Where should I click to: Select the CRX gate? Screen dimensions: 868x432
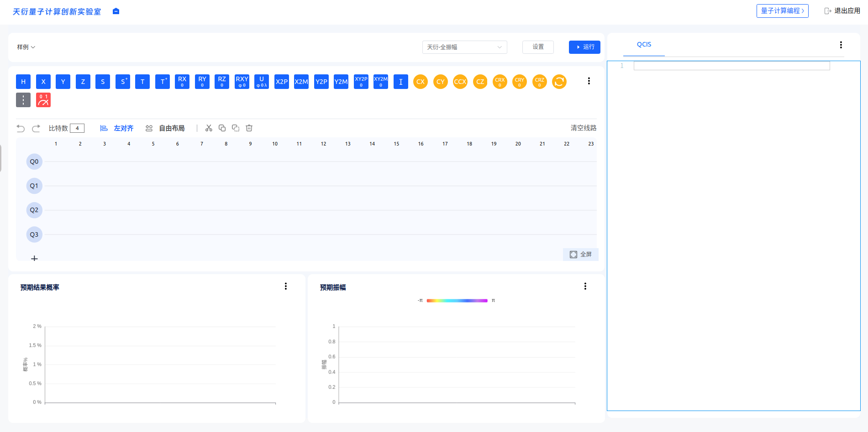[x=500, y=82]
